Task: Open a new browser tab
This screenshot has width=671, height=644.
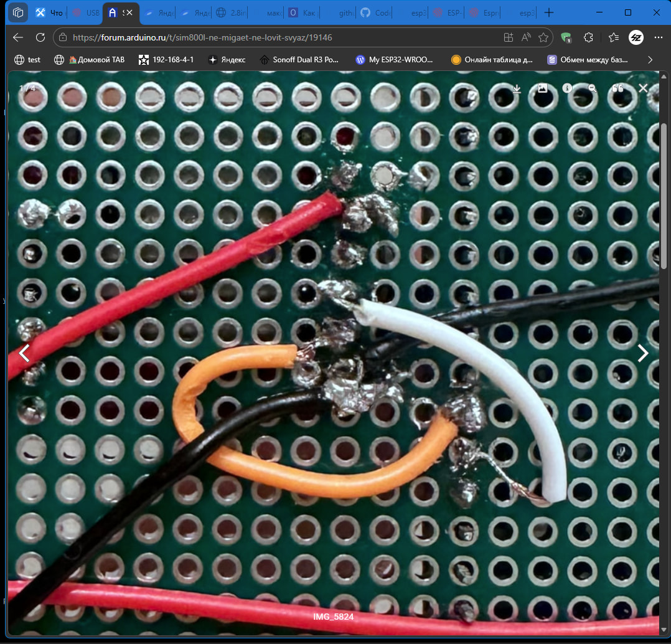Action: pos(548,12)
